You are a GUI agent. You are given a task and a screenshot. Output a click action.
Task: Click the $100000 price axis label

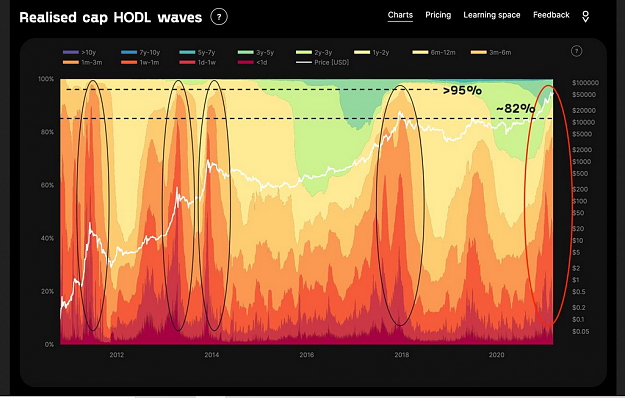pos(585,82)
